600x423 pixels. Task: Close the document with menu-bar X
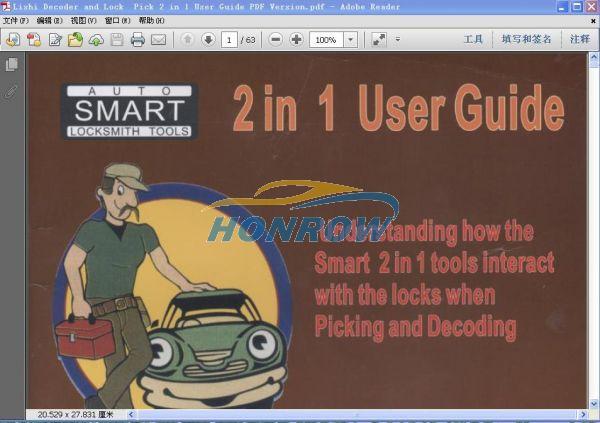(593, 21)
